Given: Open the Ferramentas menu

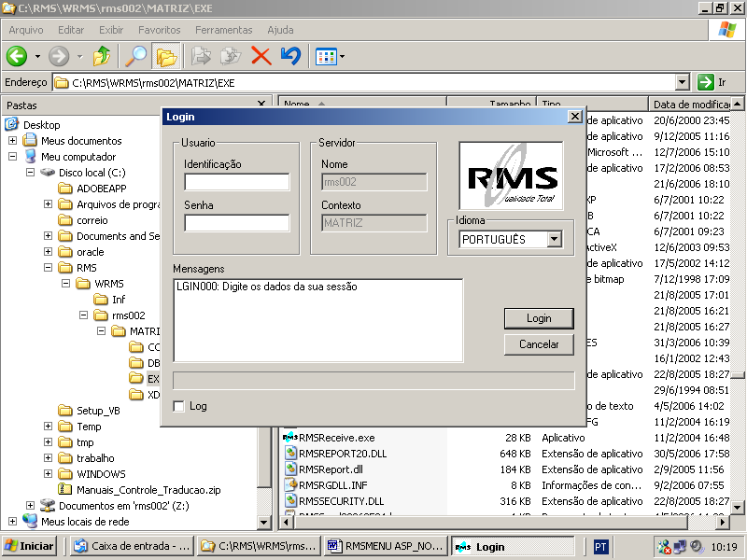Looking at the screenshot, I should pyautogui.click(x=223, y=30).
